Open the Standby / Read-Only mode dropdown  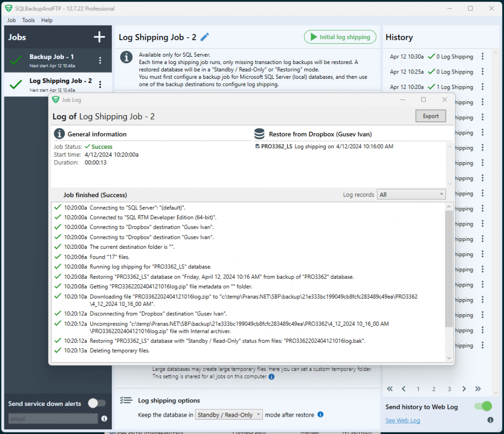click(x=228, y=414)
